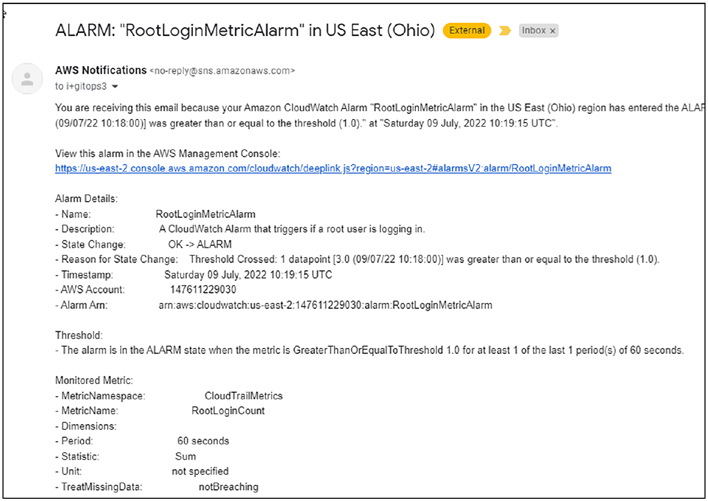Click the AWS Account number 147611229030

(203, 289)
